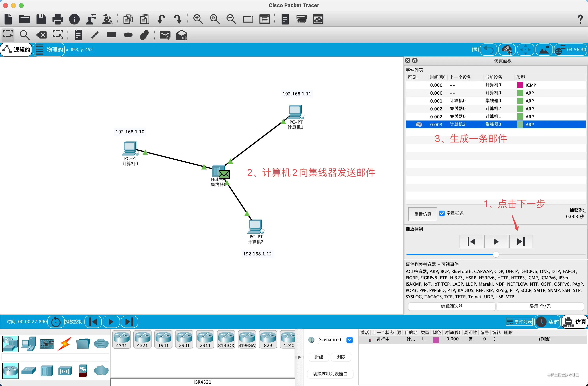Select the 0.001 计算机0 to 集线器0 ARP event
Viewport: 588px width, 386px height.
(496, 101)
